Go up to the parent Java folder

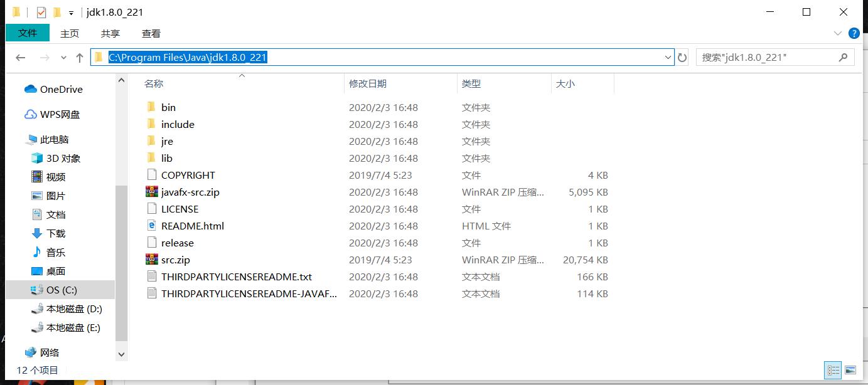pyautogui.click(x=80, y=58)
